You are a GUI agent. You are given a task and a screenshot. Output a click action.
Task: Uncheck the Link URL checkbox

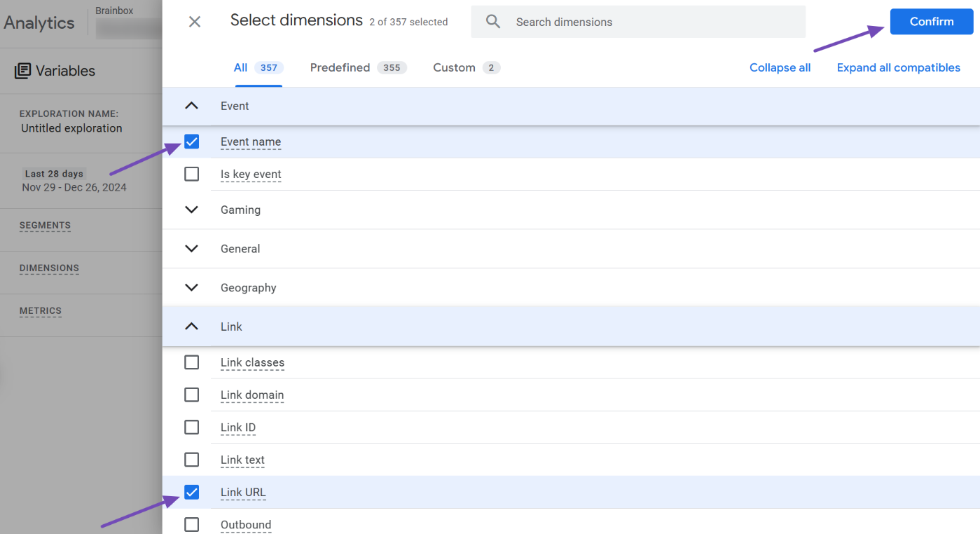191,492
